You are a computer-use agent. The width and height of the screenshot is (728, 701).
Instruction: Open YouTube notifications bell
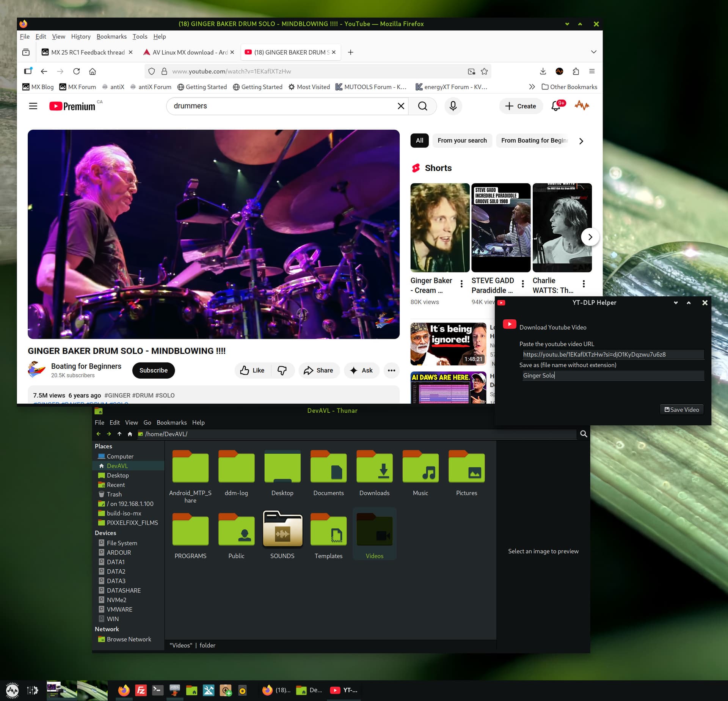(x=556, y=106)
